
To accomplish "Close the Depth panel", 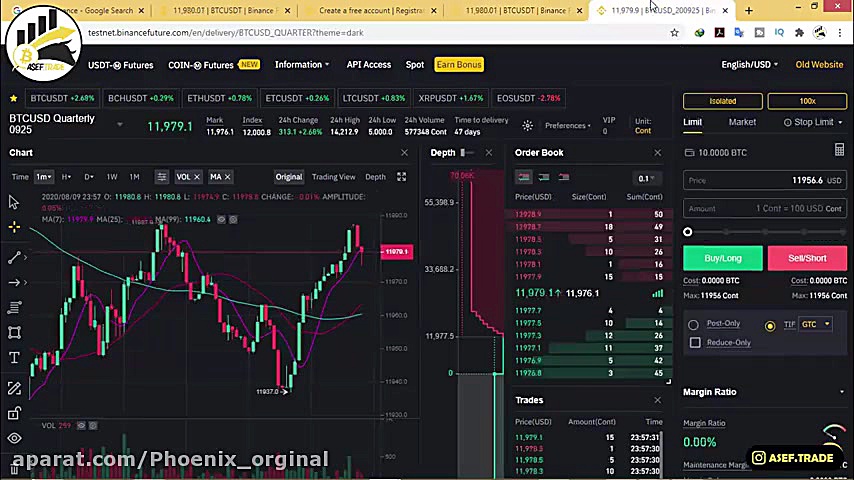I will pos(489,153).
